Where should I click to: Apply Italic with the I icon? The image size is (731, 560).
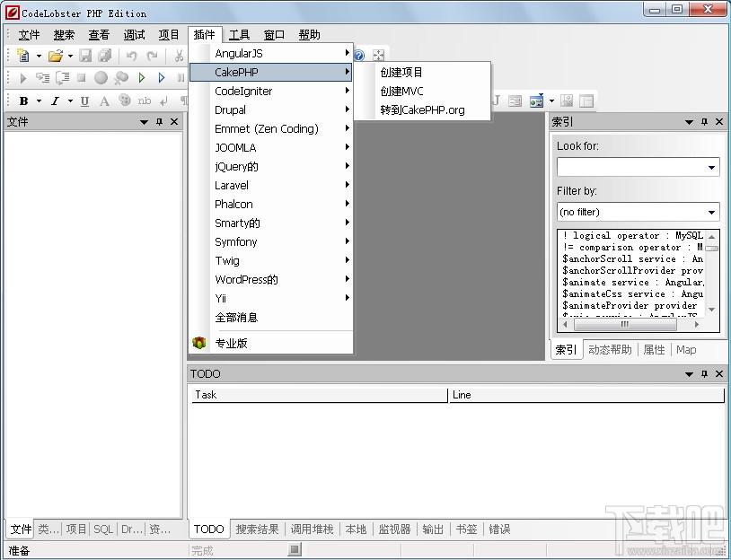(55, 101)
